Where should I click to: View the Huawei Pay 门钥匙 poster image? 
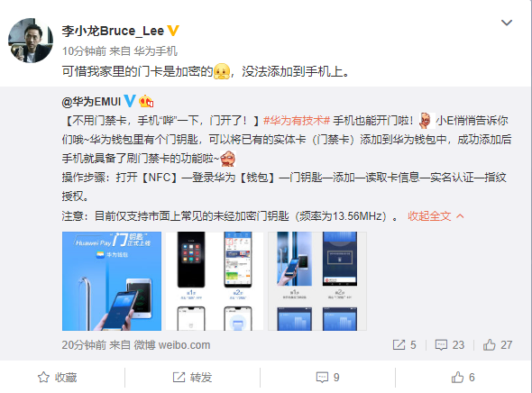(112, 281)
